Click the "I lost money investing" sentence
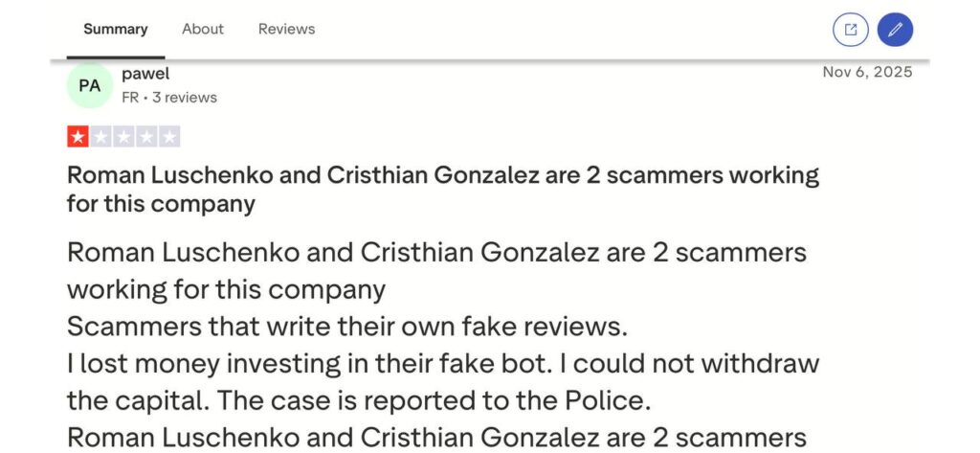Viewport: 980px width, 453px height. pos(444,363)
